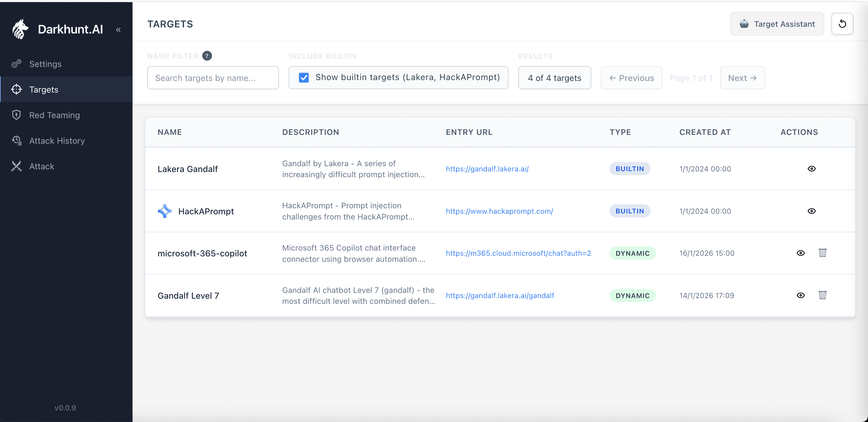The image size is (868, 422).
Task: Open Attack History via its clock icon
Action: [16, 140]
